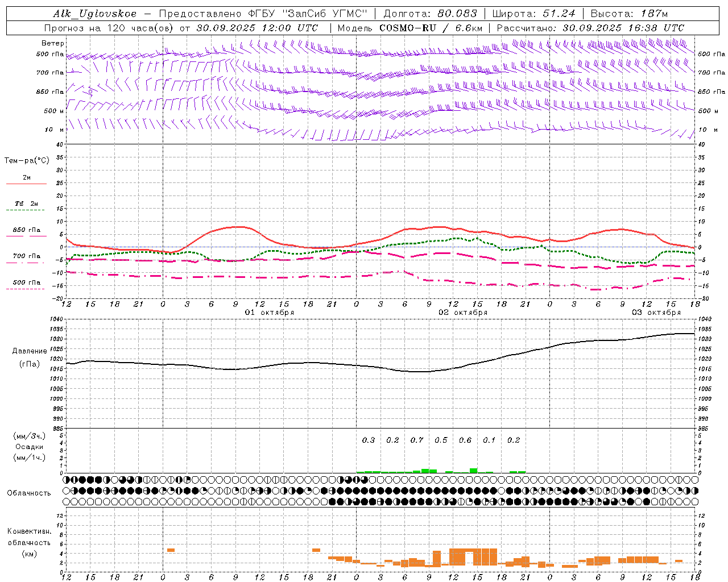This screenshot has height=582, width=728.
Task: Select the 0.1 precipitation amount value
Action: [x=489, y=440]
